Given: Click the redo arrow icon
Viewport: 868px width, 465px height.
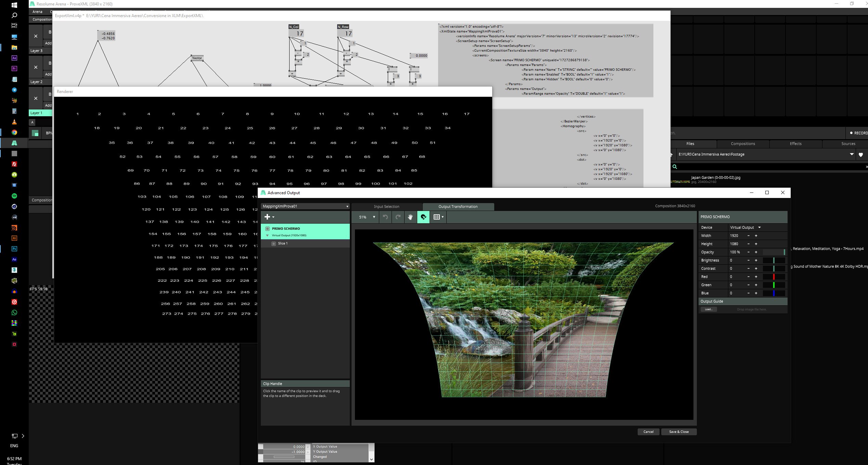Looking at the screenshot, I should point(398,217).
